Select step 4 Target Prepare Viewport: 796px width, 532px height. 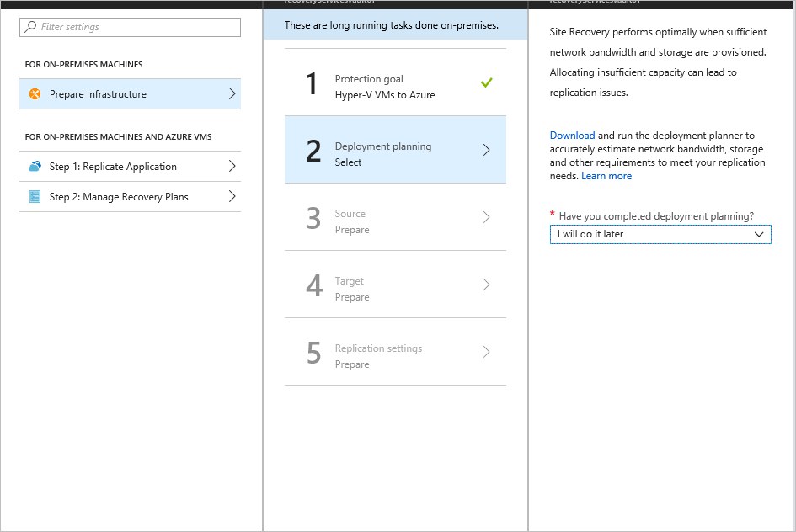click(x=395, y=285)
